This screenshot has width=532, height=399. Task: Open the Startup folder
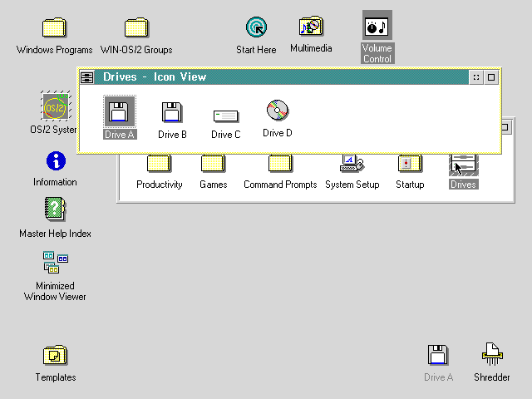[x=410, y=163]
